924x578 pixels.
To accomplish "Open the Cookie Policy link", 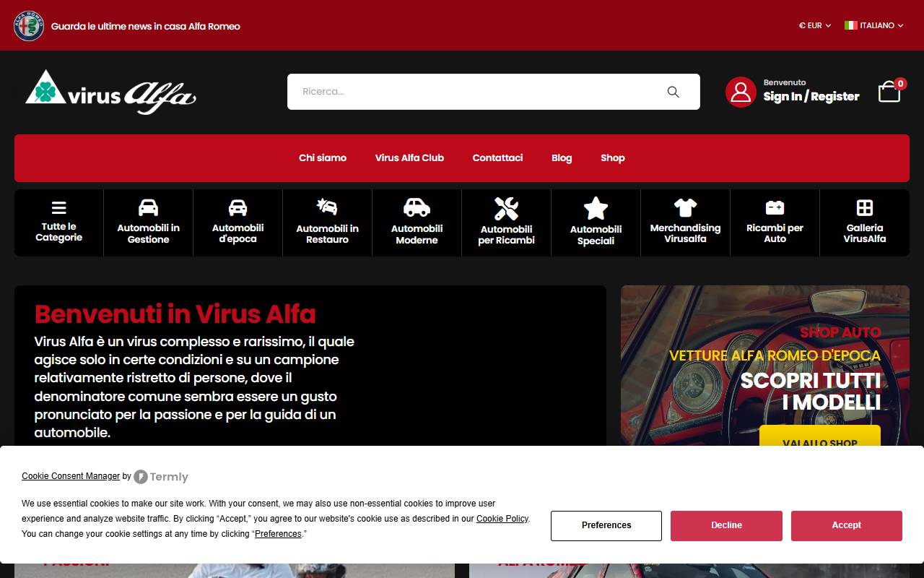I will [502, 519].
